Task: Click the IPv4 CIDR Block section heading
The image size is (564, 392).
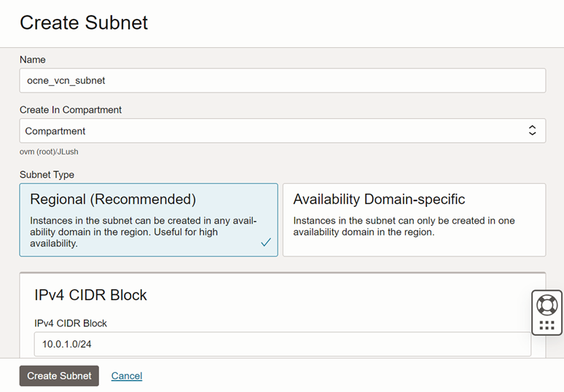Action: [90, 295]
